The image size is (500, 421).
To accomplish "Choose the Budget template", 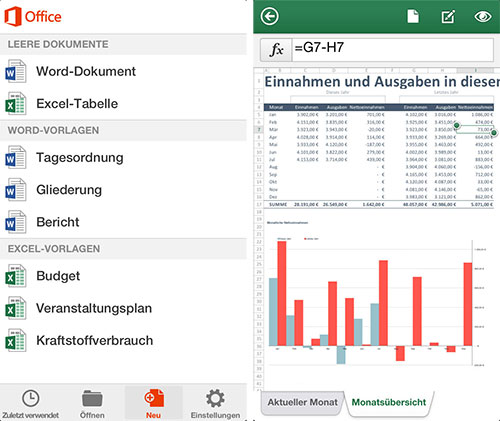I will pos(123,276).
